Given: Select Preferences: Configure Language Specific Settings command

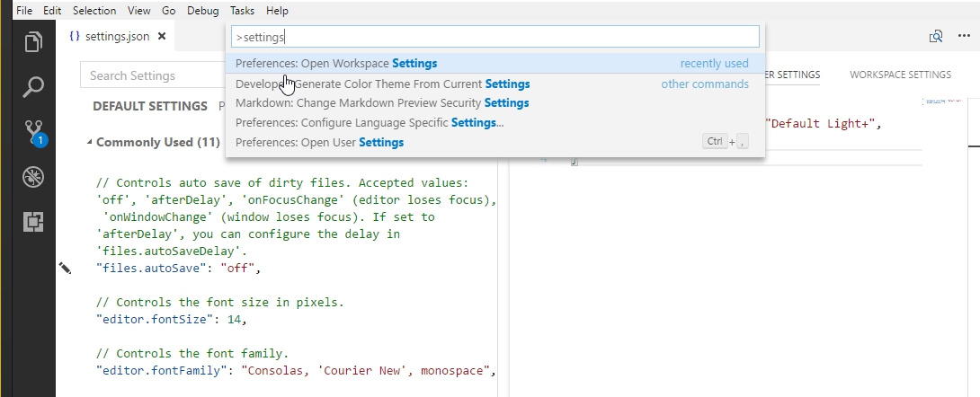Looking at the screenshot, I should 495,122.
